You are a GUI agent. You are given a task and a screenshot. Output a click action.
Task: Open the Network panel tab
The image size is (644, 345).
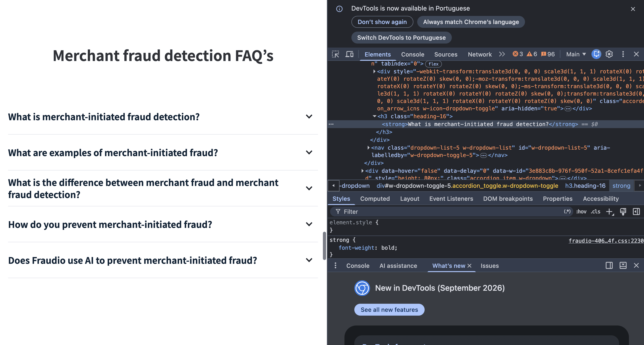tap(479, 54)
